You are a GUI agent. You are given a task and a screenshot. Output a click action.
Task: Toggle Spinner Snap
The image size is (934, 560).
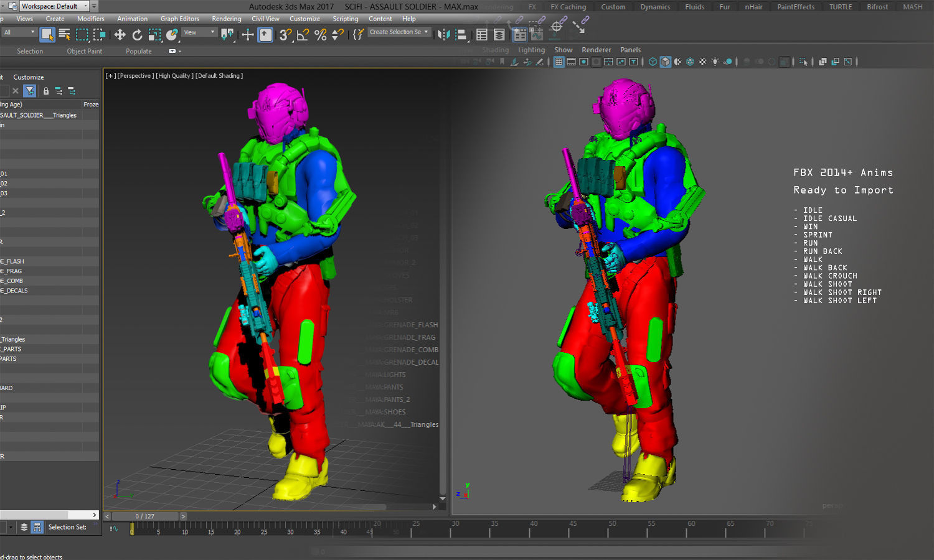[x=337, y=35]
